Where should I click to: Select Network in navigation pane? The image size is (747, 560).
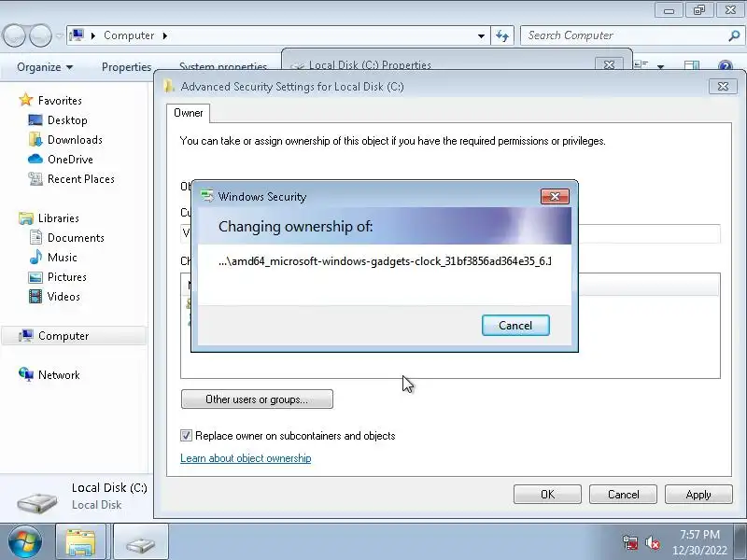click(59, 375)
